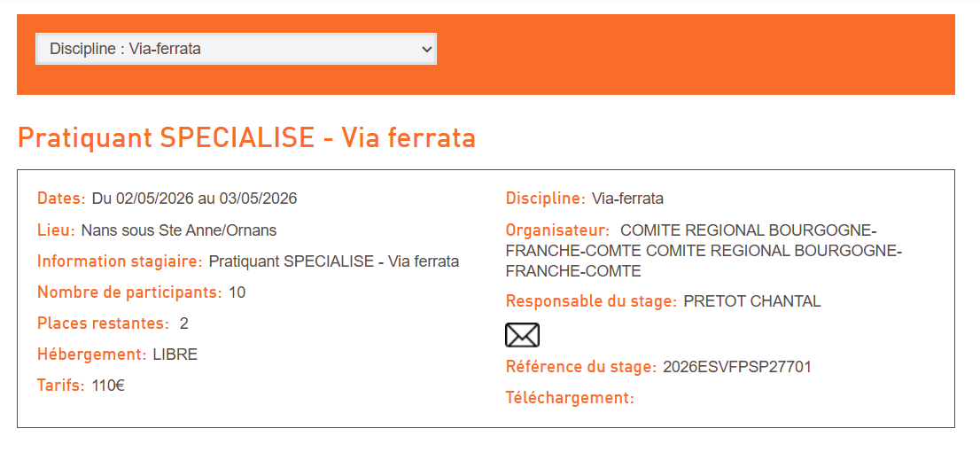Click the Places restantes value 2
Image resolution: width=980 pixels, height=452 pixels.
coord(184,323)
